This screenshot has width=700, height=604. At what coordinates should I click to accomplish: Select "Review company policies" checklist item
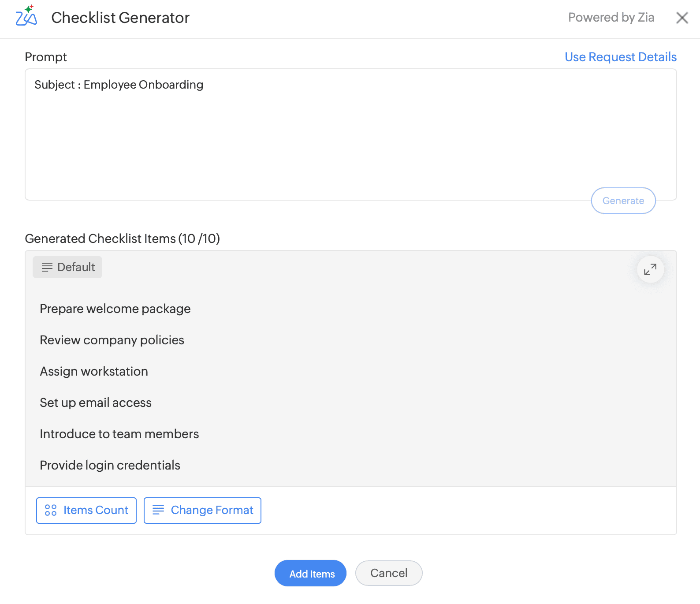[112, 340]
